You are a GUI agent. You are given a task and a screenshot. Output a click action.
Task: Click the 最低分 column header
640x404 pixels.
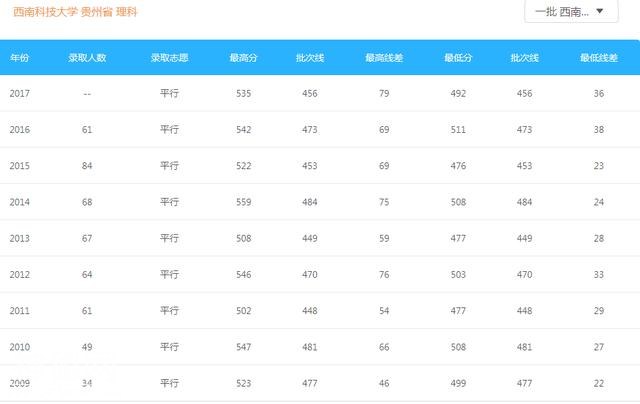click(458, 58)
